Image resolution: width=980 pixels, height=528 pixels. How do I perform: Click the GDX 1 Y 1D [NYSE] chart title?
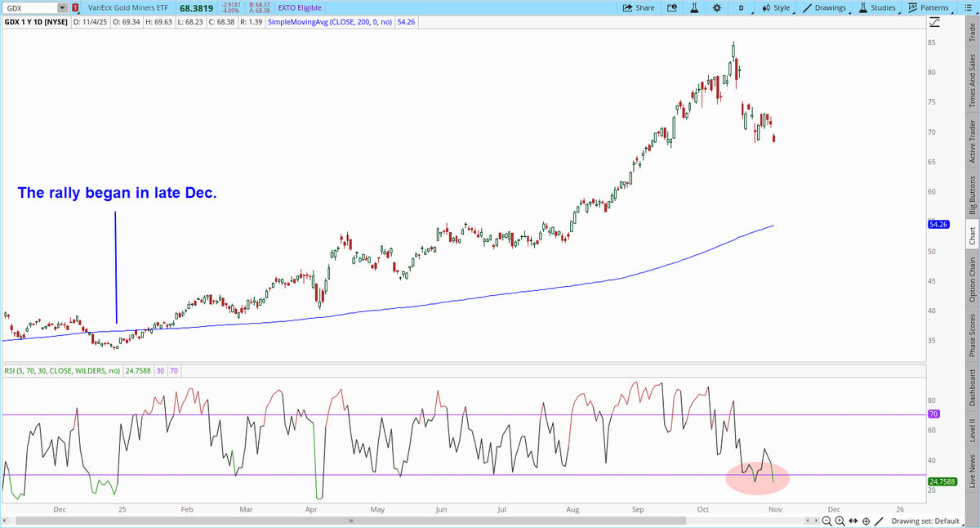pos(36,22)
